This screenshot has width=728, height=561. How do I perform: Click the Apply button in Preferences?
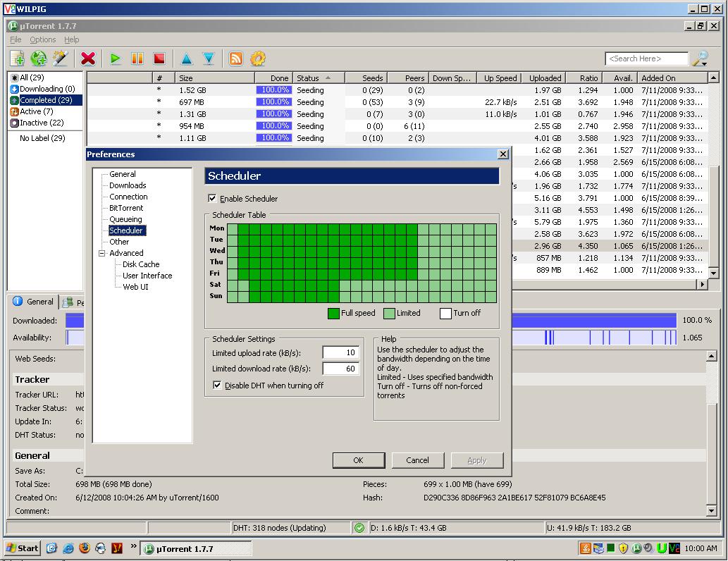coord(477,460)
